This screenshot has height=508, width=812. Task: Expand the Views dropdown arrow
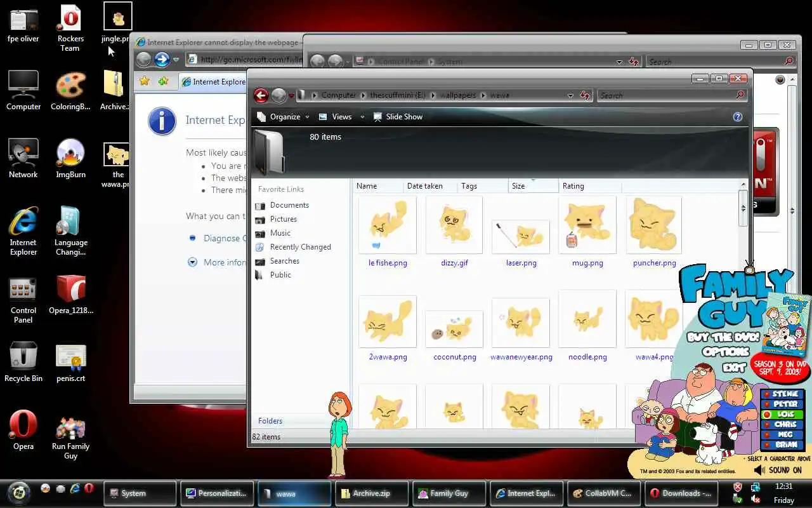(362, 117)
